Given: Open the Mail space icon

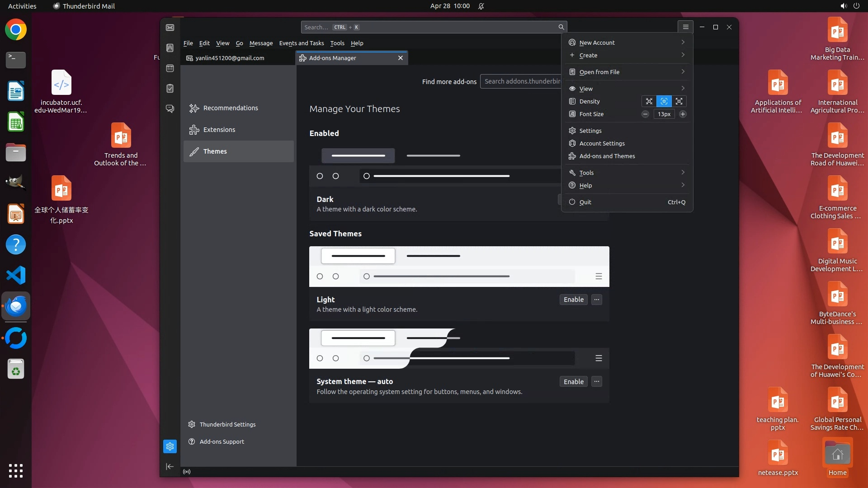Looking at the screenshot, I should tap(170, 28).
